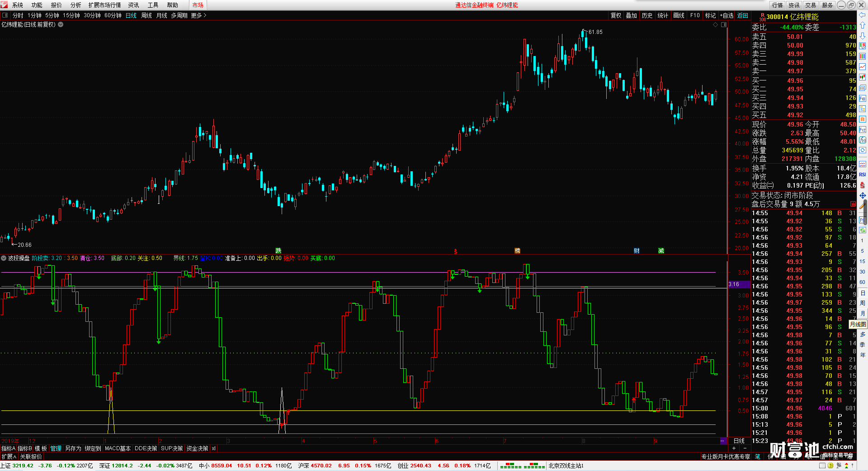The width and height of the screenshot is (868, 471).
Task: Click the info circle beside 亿纬锂能(日线,前复权)
Action: [x=61, y=24]
